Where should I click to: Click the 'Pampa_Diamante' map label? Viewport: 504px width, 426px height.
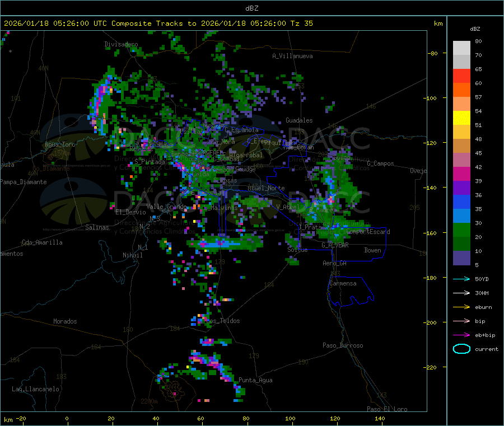point(24,182)
